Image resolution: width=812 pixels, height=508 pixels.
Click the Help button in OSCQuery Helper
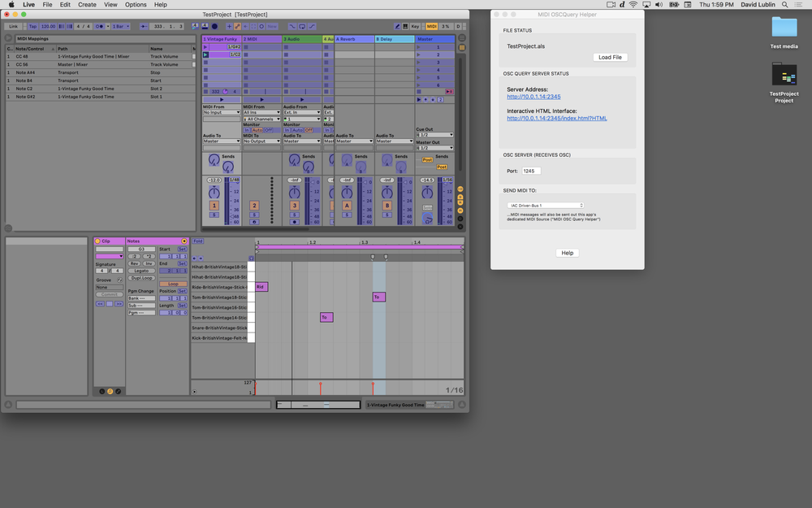pyautogui.click(x=568, y=253)
